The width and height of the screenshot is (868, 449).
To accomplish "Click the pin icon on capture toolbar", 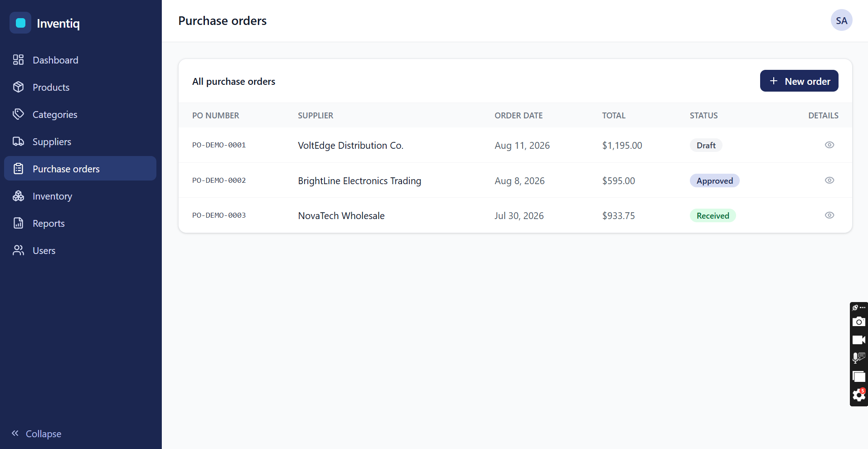I will [x=855, y=307].
